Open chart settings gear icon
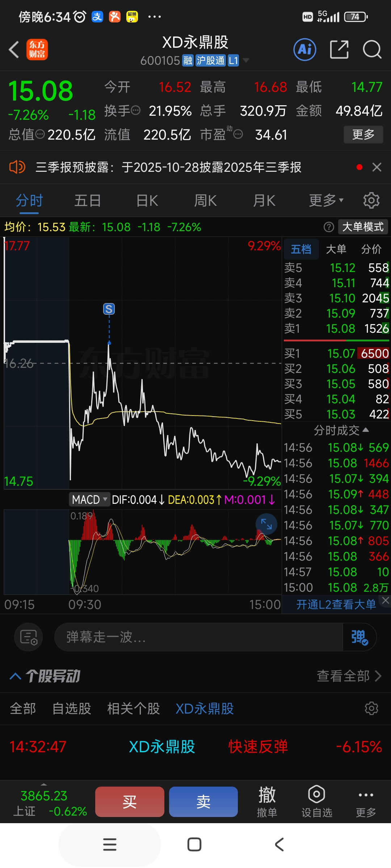The height and width of the screenshot is (868, 391). [x=371, y=200]
